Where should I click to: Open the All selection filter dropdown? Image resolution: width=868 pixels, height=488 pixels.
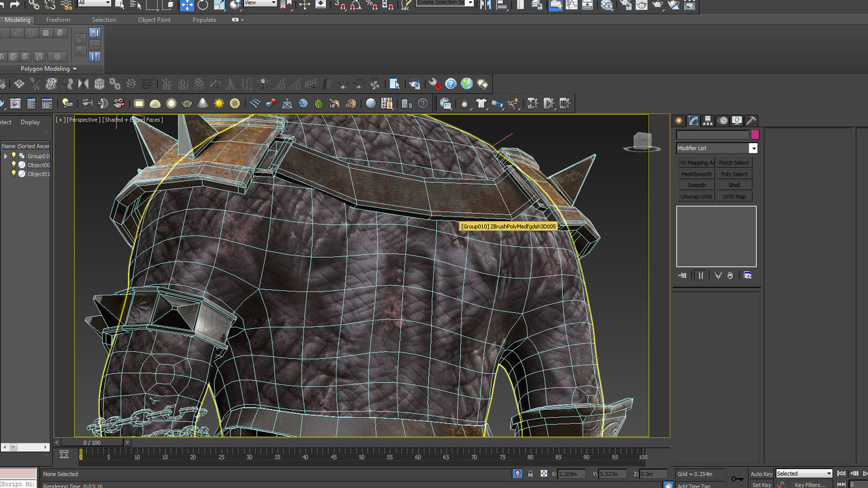94,3
